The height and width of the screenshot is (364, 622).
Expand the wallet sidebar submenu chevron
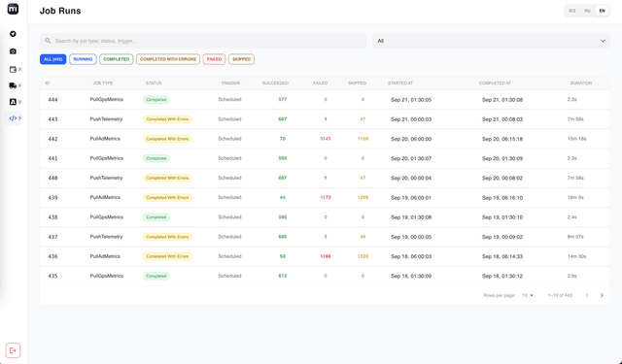coord(19,69)
